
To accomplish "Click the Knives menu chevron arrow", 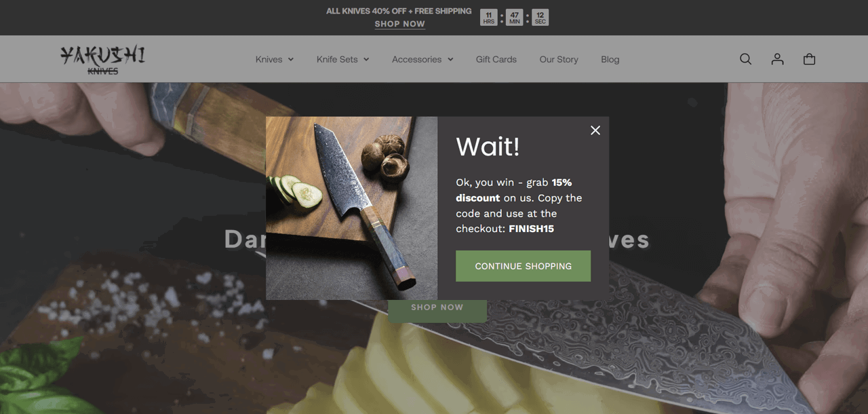I will [x=291, y=60].
